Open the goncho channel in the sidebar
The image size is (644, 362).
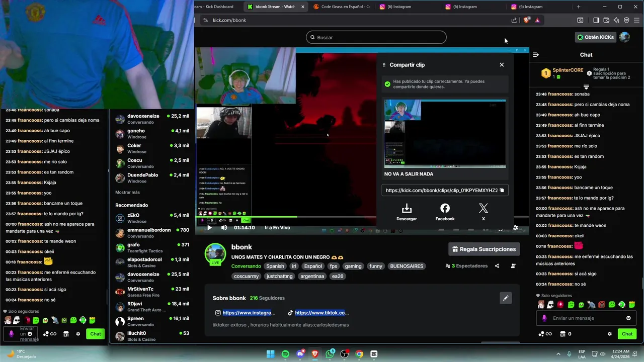click(x=152, y=134)
